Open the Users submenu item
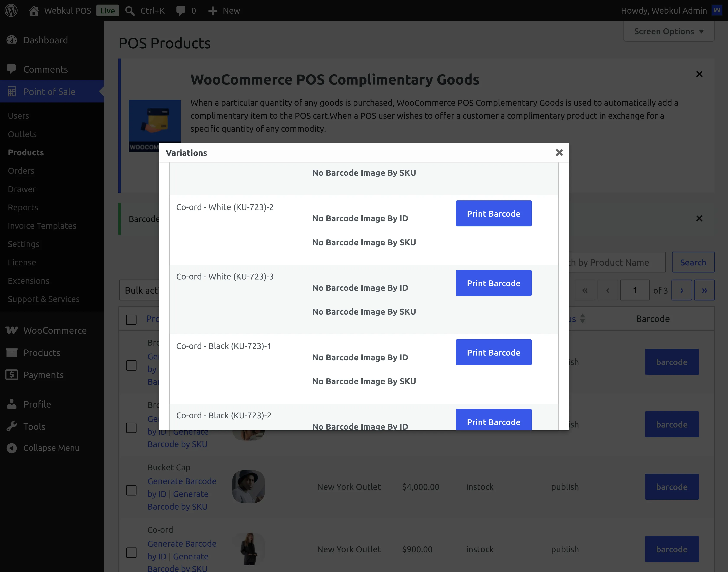Viewport: 728px width, 572px height. click(x=18, y=115)
